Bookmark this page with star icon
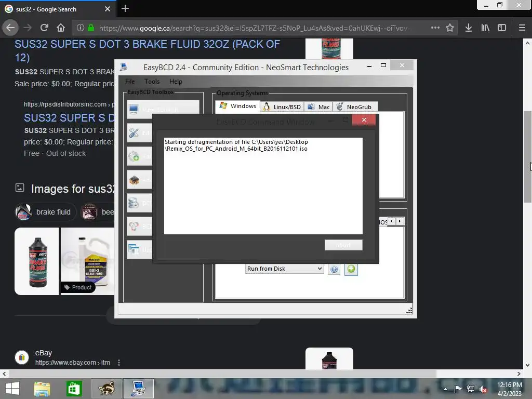The height and width of the screenshot is (399, 532). [450, 28]
